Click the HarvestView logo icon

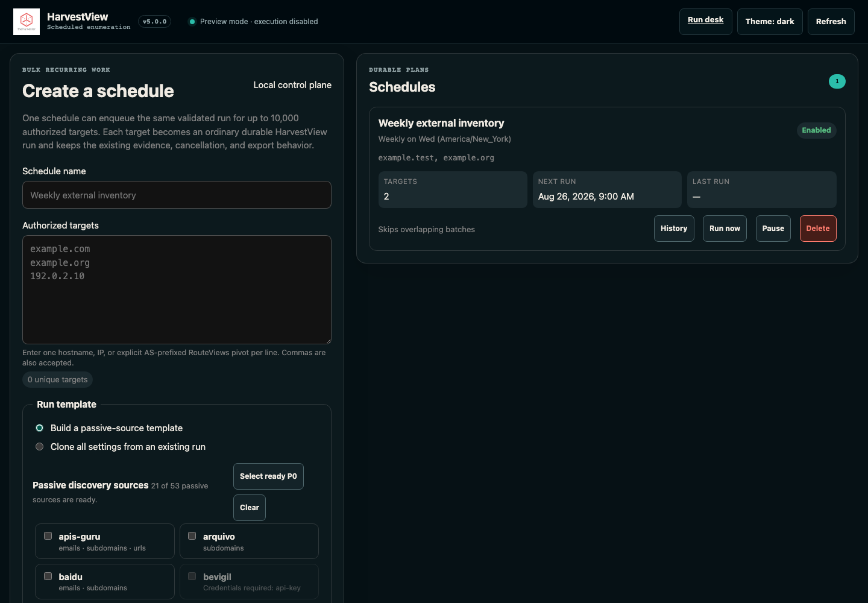point(27,22)
